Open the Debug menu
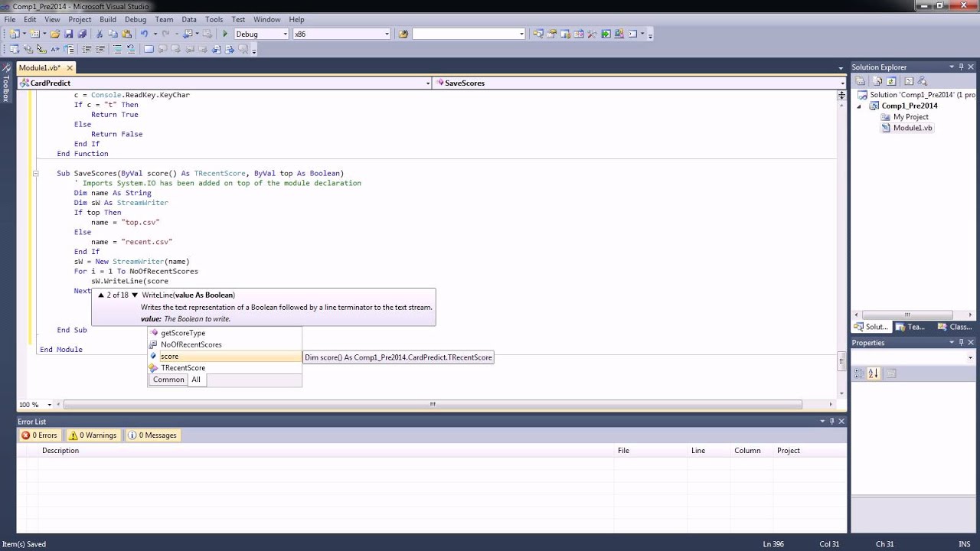Viewport: 980px width, 551px height. [x=136, y=19]
